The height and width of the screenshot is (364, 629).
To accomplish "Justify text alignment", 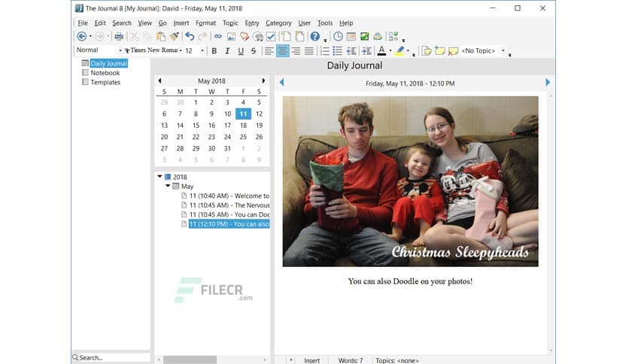I will [309, 51].
